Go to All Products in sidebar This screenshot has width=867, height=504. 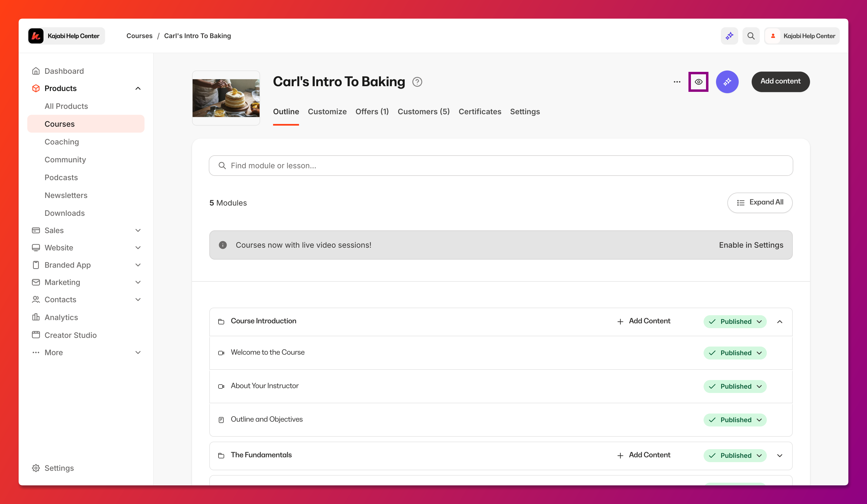pos(66,106)
